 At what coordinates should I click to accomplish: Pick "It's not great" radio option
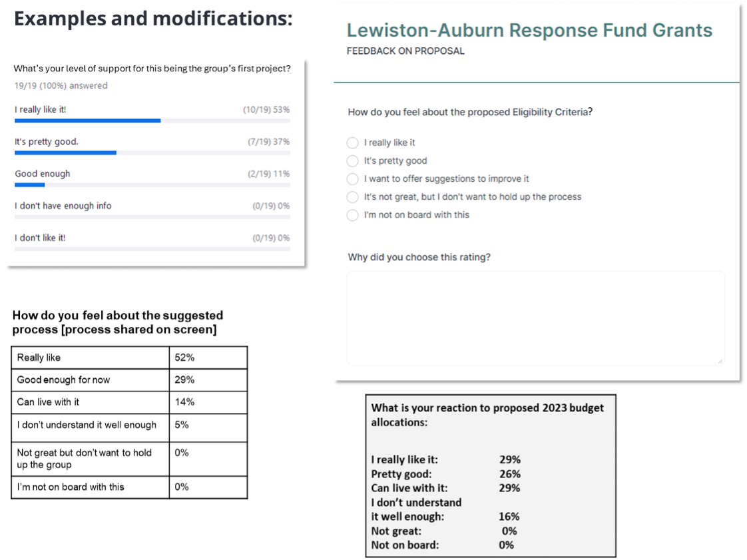pyautogui.click(x=353, y=197)
